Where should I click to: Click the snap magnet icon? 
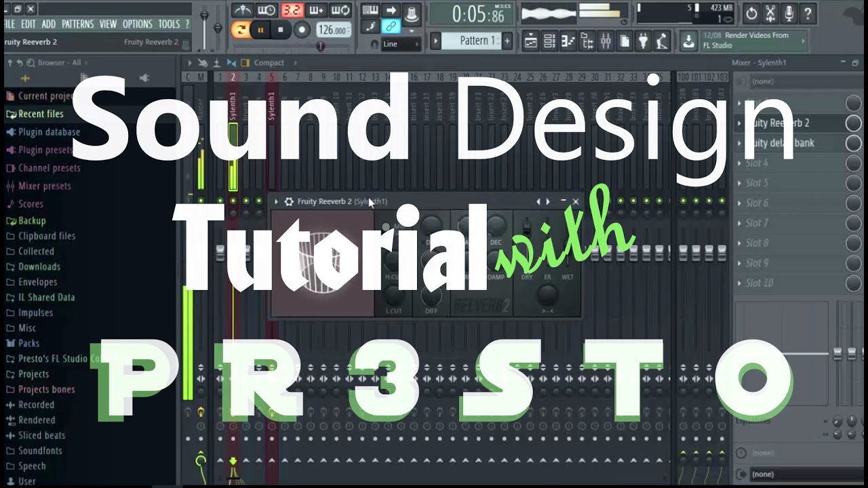click(374, 44)
